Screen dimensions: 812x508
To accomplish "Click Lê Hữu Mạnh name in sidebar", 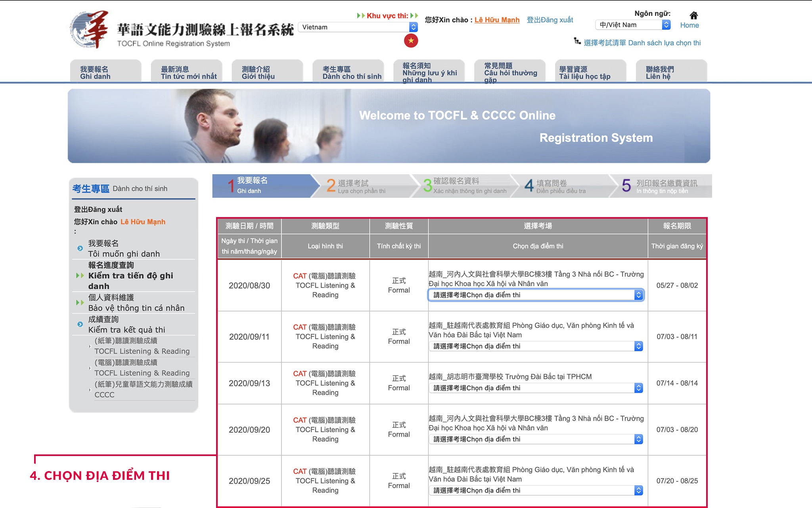I will (143, 222).
